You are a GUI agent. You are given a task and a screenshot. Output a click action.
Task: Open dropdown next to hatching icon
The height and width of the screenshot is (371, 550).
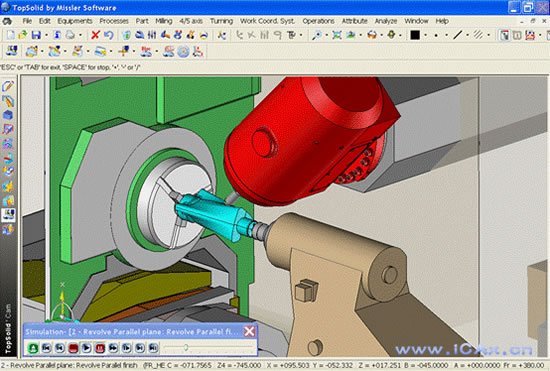[x=489, y=35]
